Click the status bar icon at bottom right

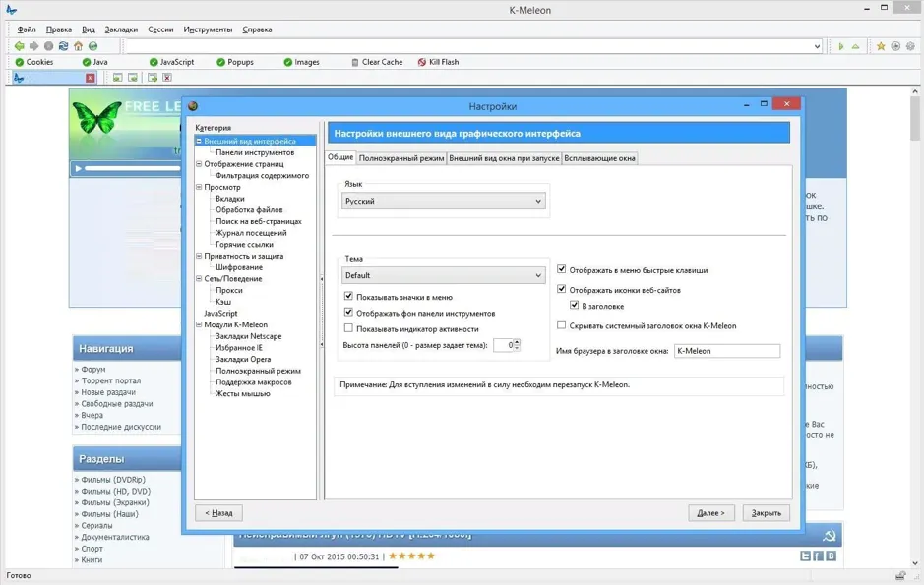coord(900,575)
